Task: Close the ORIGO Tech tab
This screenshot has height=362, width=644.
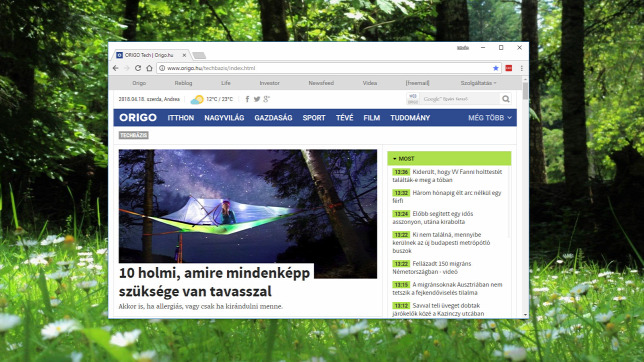Action: pyautogui.click(x=184, y=55)
